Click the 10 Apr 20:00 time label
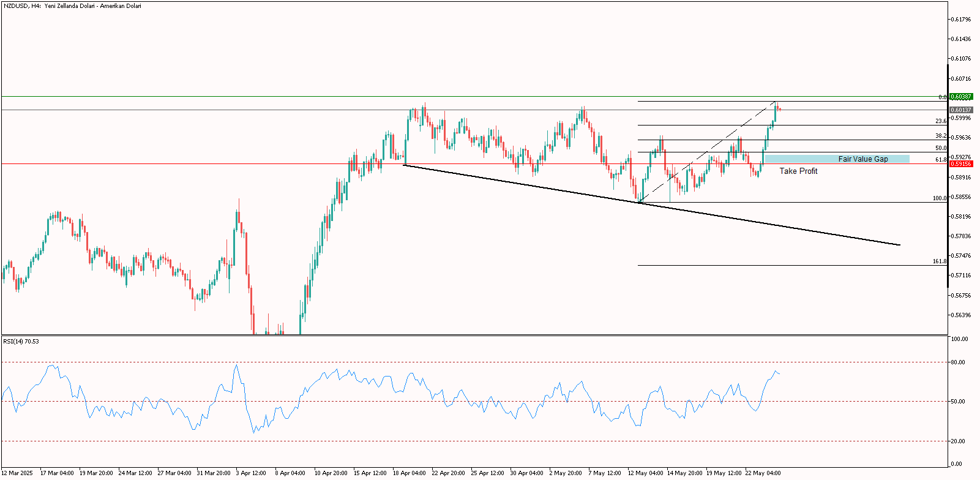980x480 pixels. point(331,473)
